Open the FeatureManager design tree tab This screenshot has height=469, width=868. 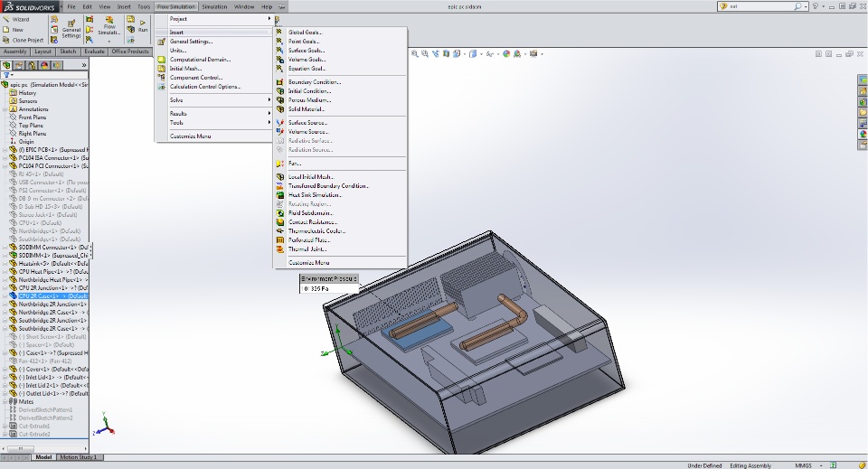coord(6,65)
